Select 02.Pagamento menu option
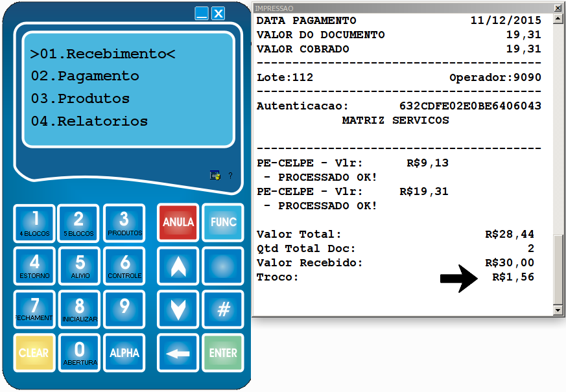Screen dimensions: 566x392 (85, 76)
